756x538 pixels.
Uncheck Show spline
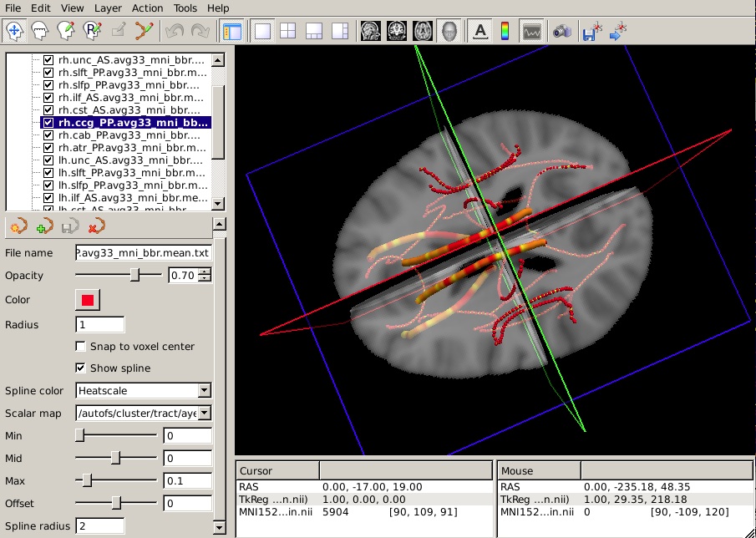pyautogui.click(x=81, y=368)
